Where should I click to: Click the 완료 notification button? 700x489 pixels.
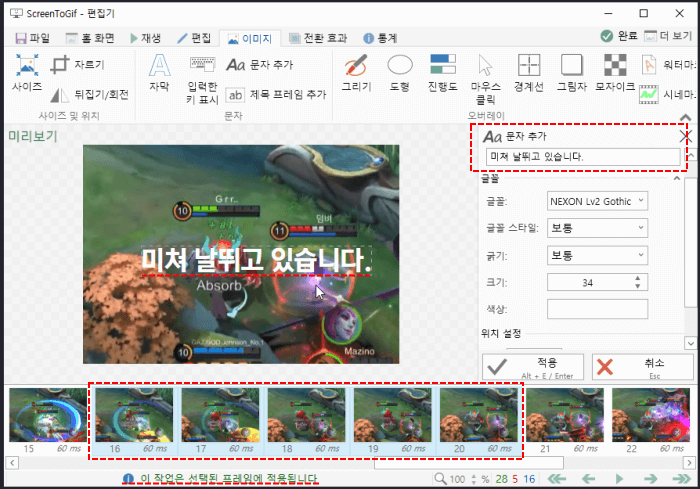pos(619,36)
